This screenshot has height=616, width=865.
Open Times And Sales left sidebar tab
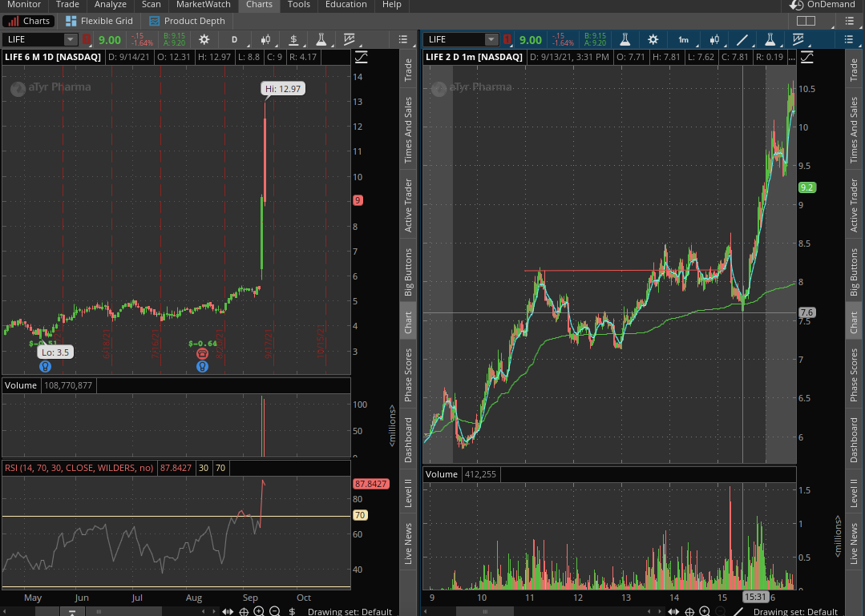(x=408, y=130)
